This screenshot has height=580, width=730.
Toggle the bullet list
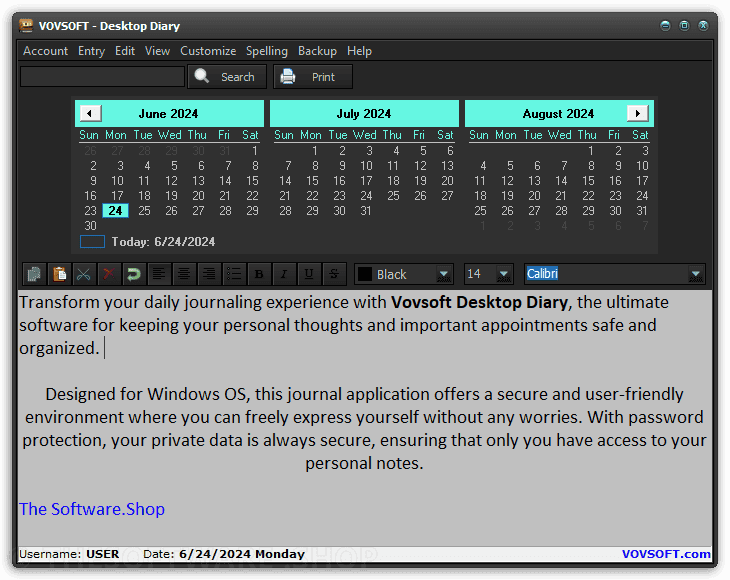234,274
